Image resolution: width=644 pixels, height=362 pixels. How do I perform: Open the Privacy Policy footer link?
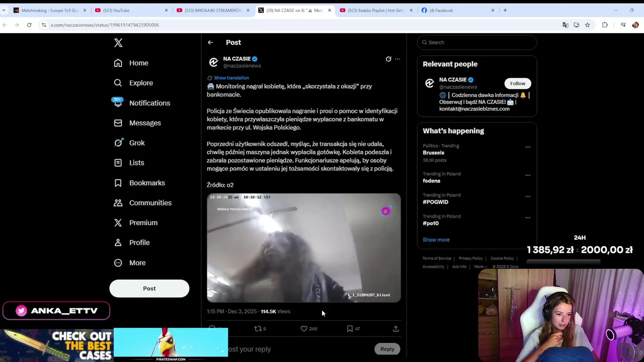470,258
